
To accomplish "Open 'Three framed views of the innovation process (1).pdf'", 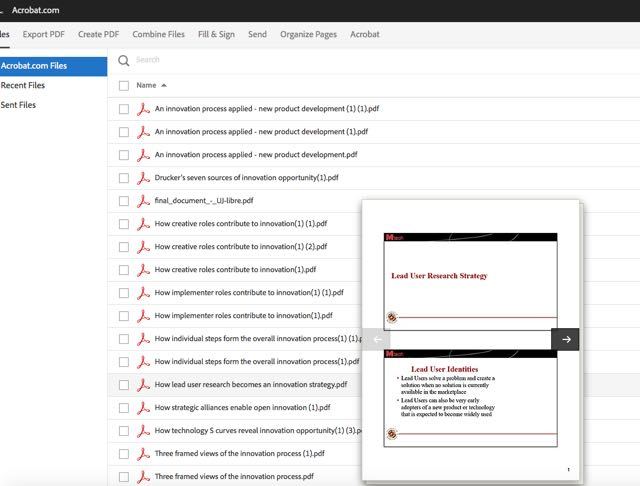I will coord(240,453).
